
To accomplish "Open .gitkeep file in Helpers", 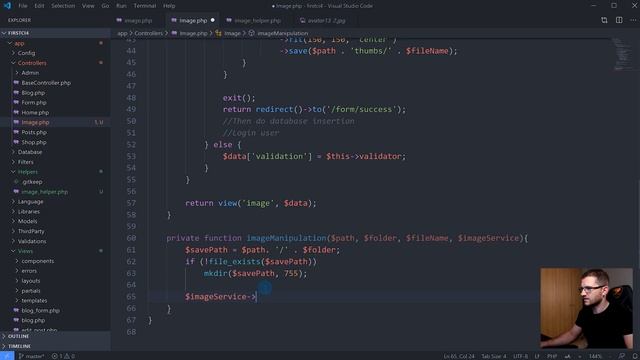I will [55, 182].
